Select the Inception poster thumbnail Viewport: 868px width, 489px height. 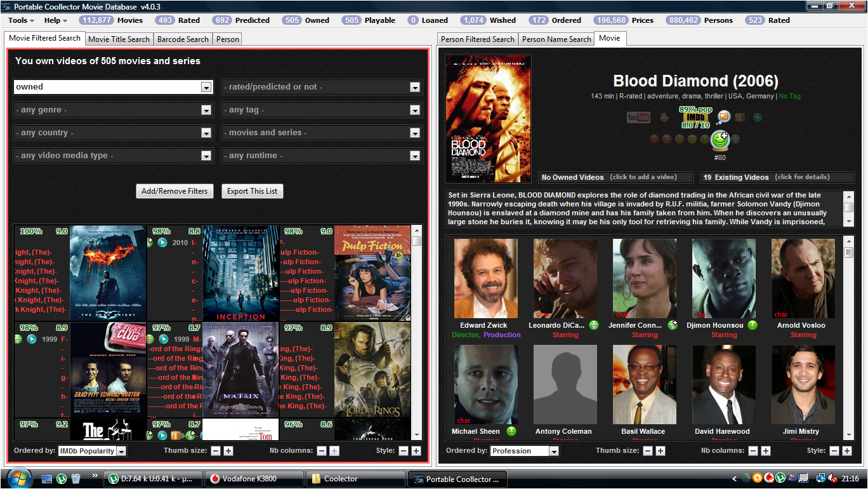[x=241, y=273]
